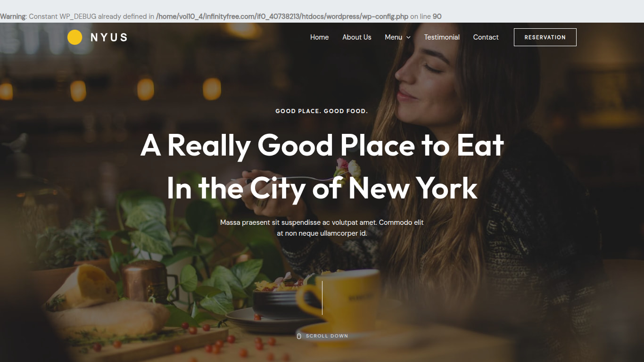The image size is (644, 362).
Task: Click the GOOD PLACE. GOOD FOOD. tagline
Action: (322, 111)
